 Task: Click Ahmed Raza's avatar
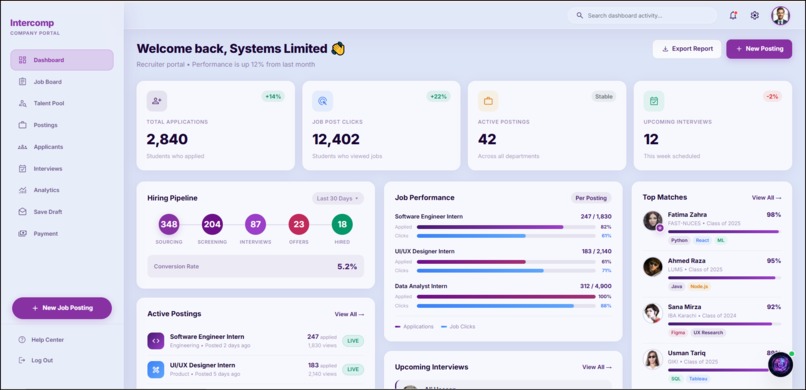653,267
